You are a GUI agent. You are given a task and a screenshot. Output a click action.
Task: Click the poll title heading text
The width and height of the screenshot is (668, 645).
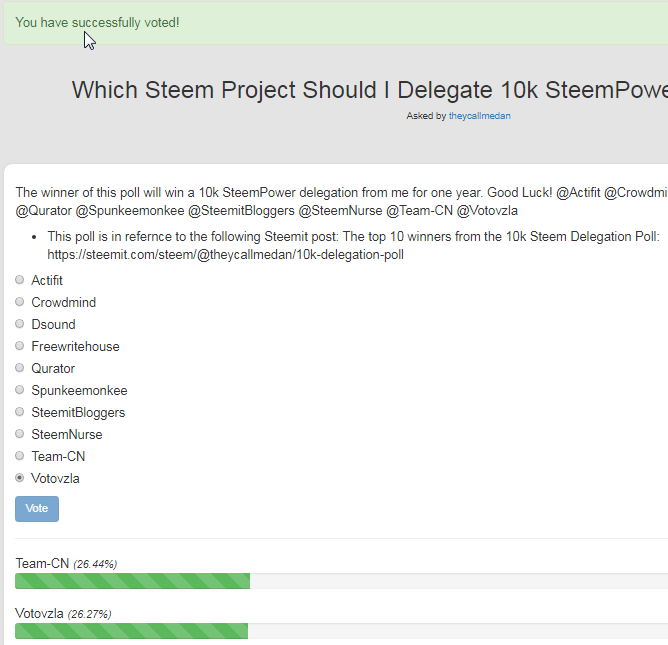(370, 90)
